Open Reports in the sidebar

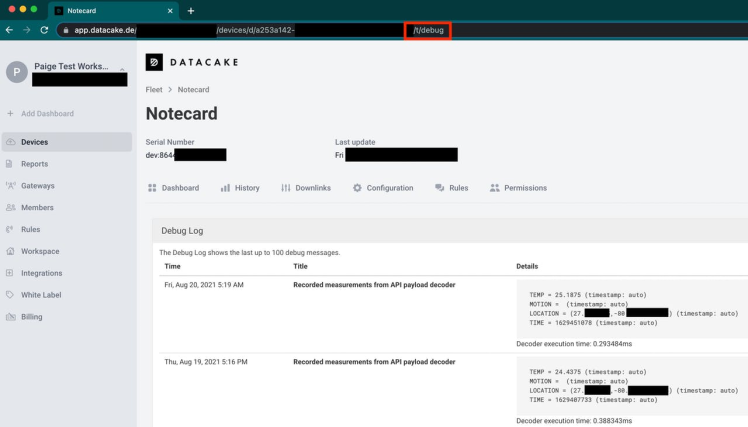pyautogui.click(x=34, y=164)
